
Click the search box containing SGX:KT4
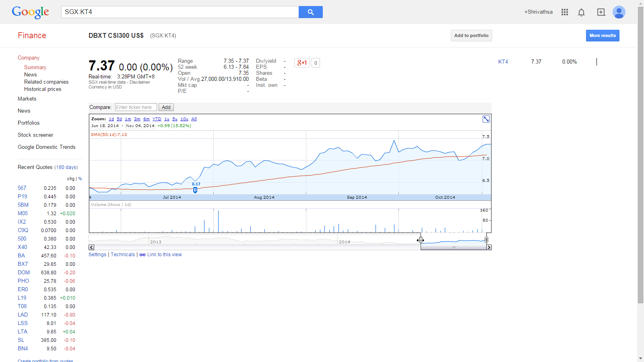[x=180, y=12]
